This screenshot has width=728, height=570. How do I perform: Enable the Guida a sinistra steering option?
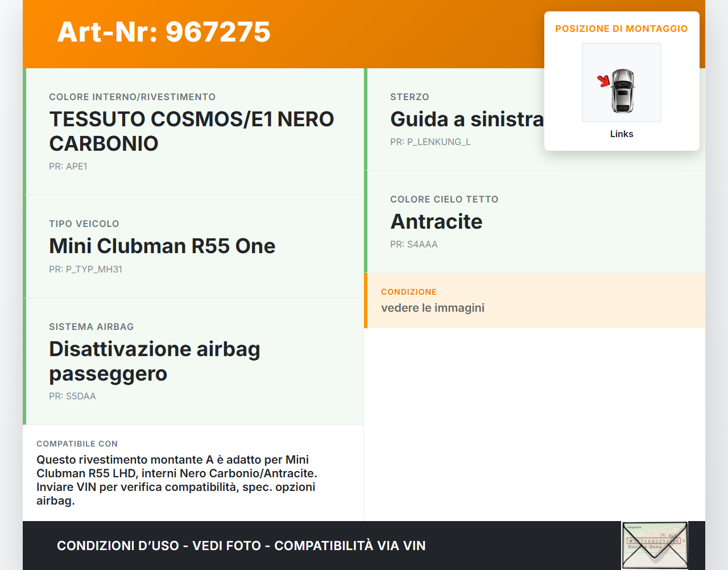(466, 119)
